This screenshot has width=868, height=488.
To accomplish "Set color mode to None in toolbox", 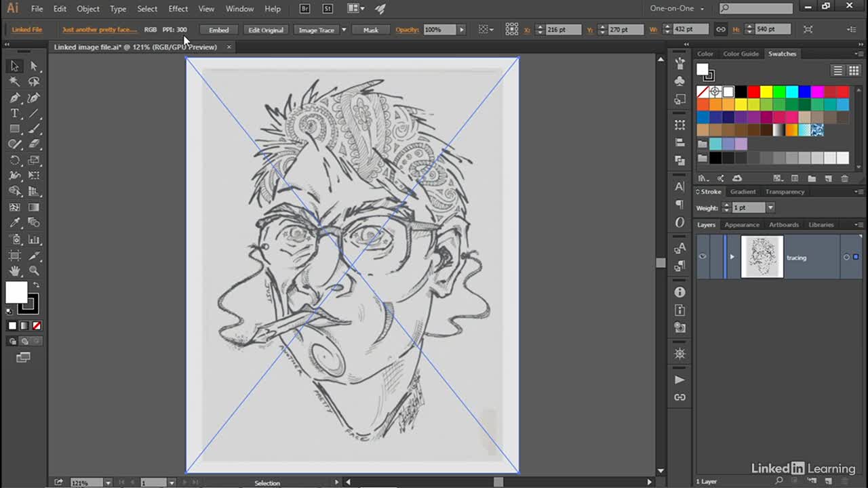I will pyautogui.click(x=37, y=326).
